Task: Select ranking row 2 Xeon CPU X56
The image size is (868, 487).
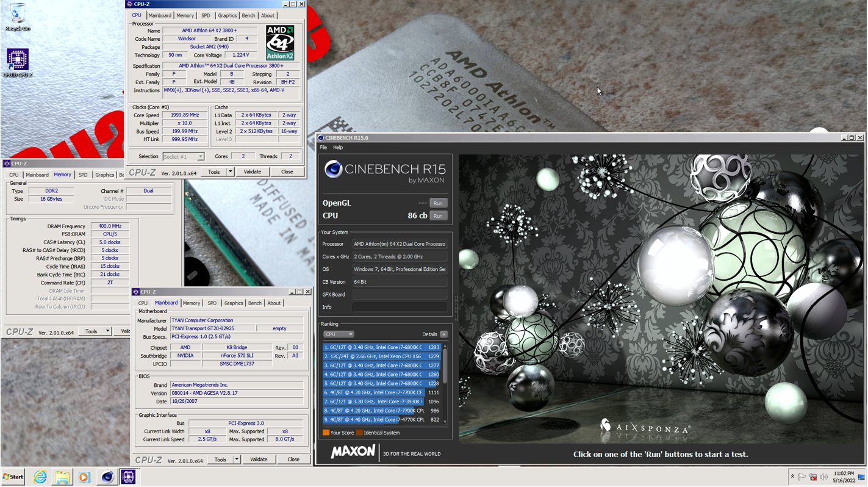Action: pos(382,356)
